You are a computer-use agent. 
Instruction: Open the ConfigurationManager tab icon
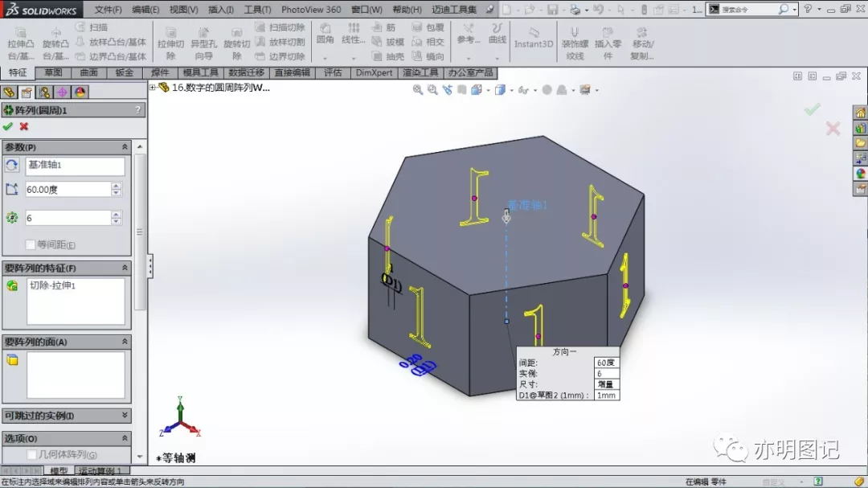tap(44, 92)
